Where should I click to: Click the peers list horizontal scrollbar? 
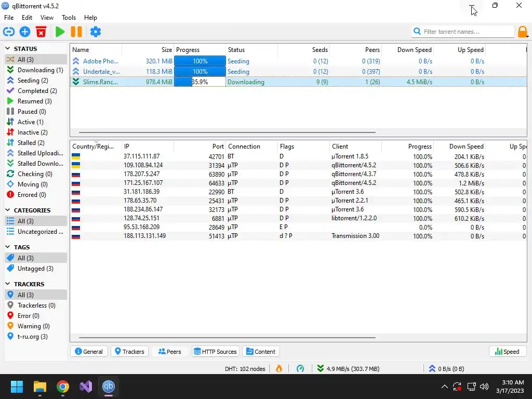tap(227, 338)
